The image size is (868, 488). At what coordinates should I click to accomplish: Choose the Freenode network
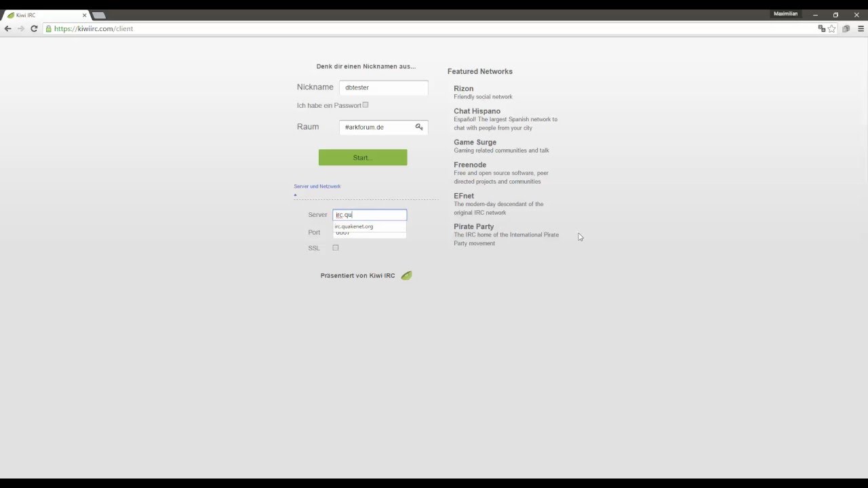tap(470, 165)
